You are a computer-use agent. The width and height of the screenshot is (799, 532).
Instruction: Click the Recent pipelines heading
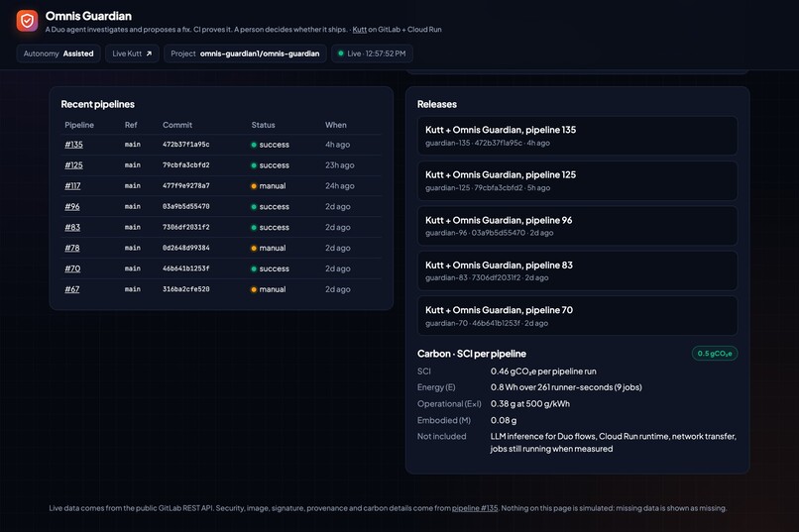[98, 104]
